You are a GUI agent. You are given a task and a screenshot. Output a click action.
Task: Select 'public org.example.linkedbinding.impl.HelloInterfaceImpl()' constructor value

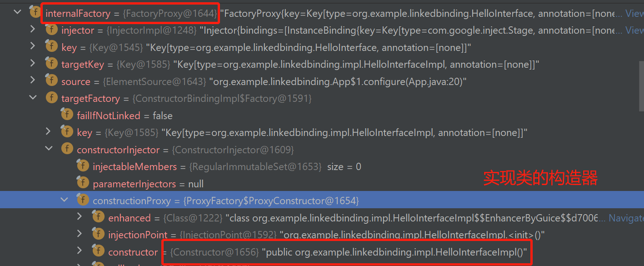tap(394, 252)
